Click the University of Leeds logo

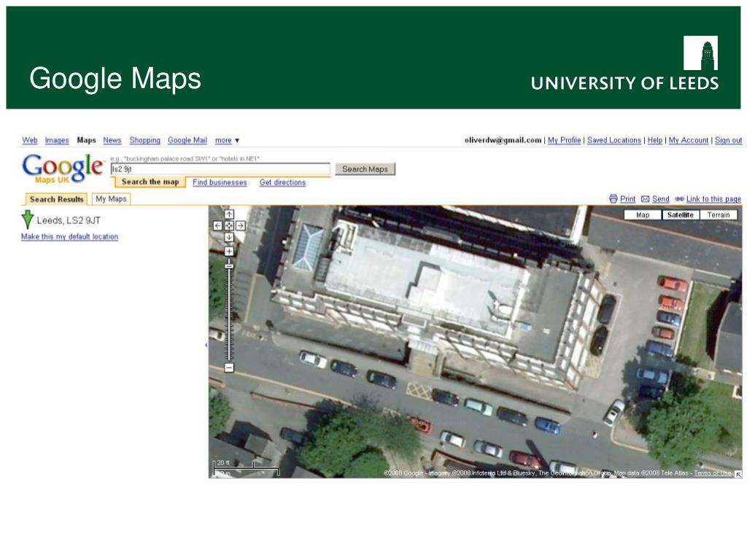tap(624, 63)
